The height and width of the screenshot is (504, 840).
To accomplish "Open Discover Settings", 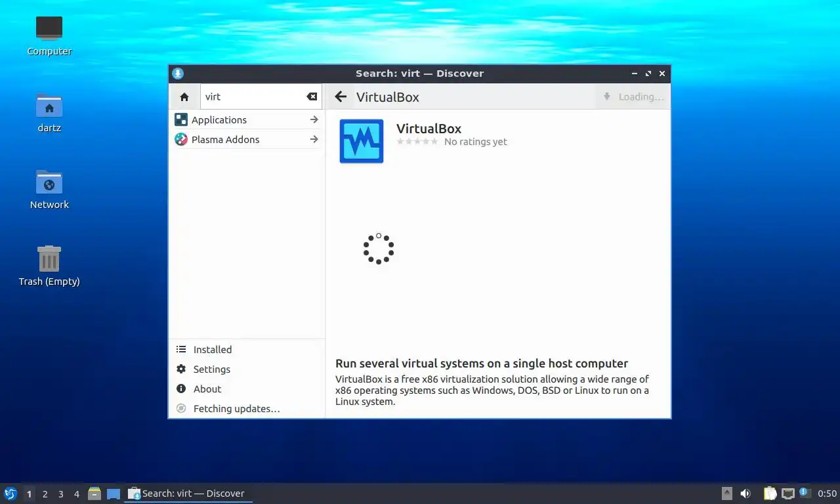I will (x=246, y=369).
